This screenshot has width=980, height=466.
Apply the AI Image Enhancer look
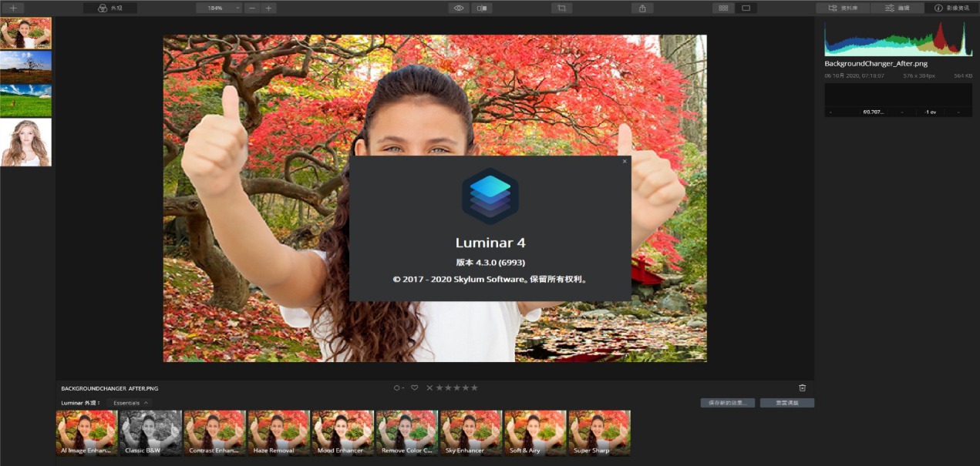pos(86,433)
